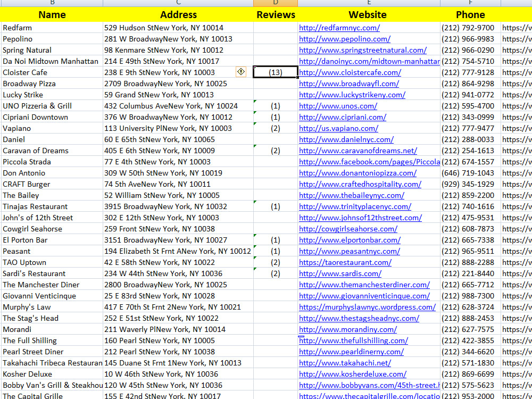This screenshot has height=399, width=532.
Task: Select the Reviews header cell
Action: (276, 14)
